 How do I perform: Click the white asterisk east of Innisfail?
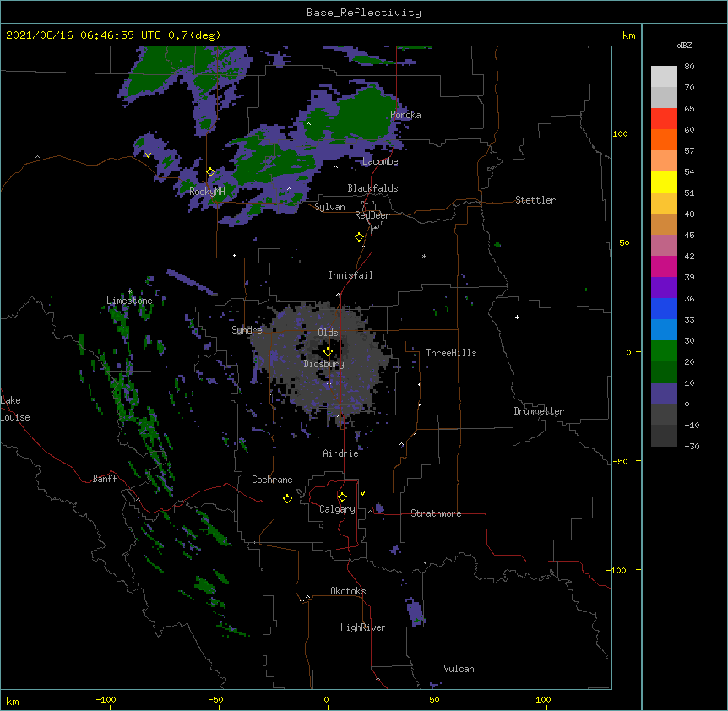point(424,256)
